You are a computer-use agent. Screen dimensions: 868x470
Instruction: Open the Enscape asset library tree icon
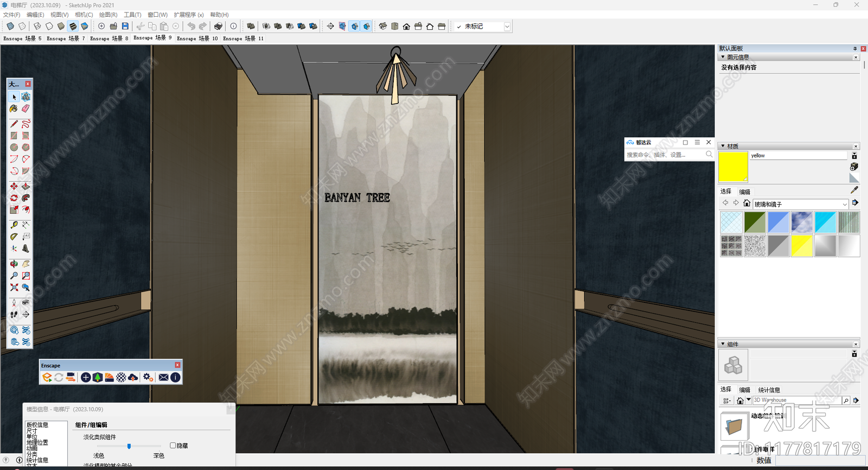[x=97, y=377]
